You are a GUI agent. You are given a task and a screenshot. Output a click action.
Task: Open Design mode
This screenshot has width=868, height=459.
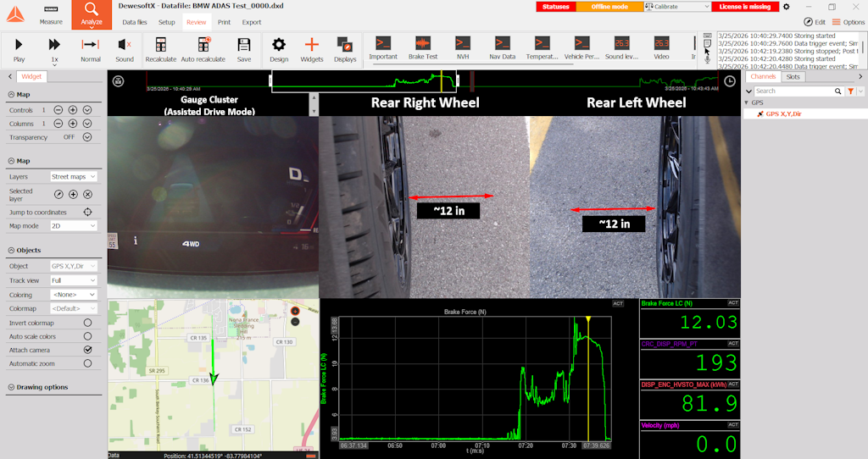coord(279,50)
